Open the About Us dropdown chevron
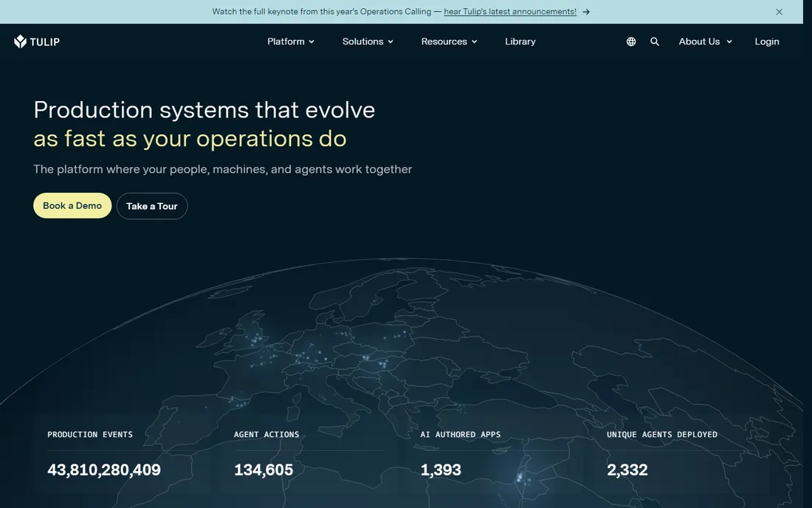The width and height of the screenshot is (812, 508). point(729,42)
